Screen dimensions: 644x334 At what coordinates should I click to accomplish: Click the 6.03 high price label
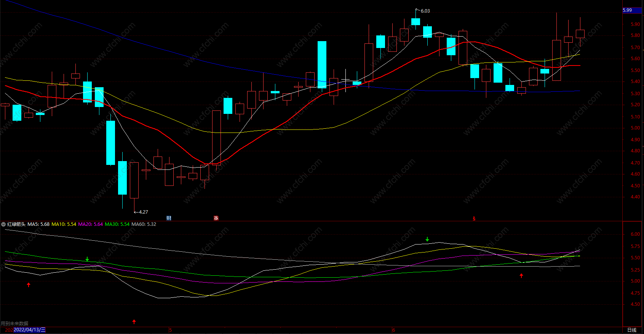pyautogui.click(x=425, y=11)
